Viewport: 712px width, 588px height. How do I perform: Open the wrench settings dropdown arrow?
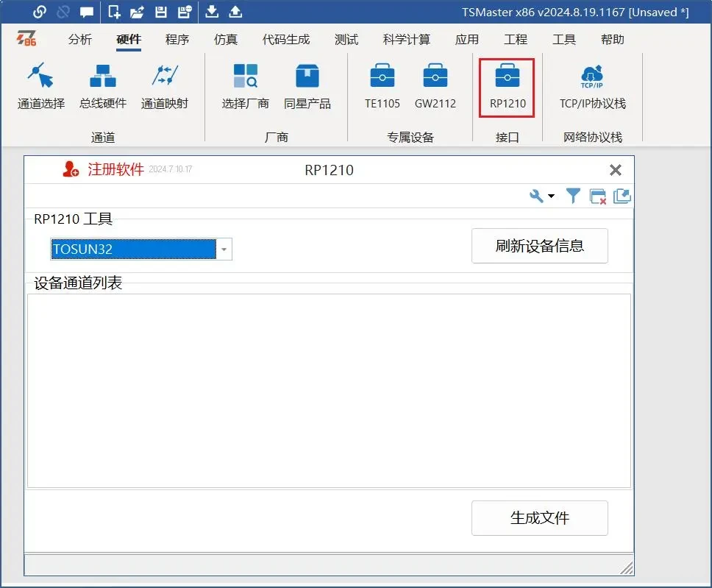click(551, 196)
